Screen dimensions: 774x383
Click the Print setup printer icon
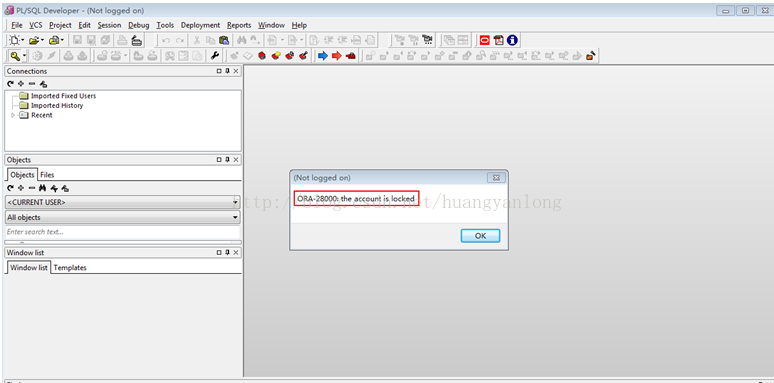(x=136, y=40)
